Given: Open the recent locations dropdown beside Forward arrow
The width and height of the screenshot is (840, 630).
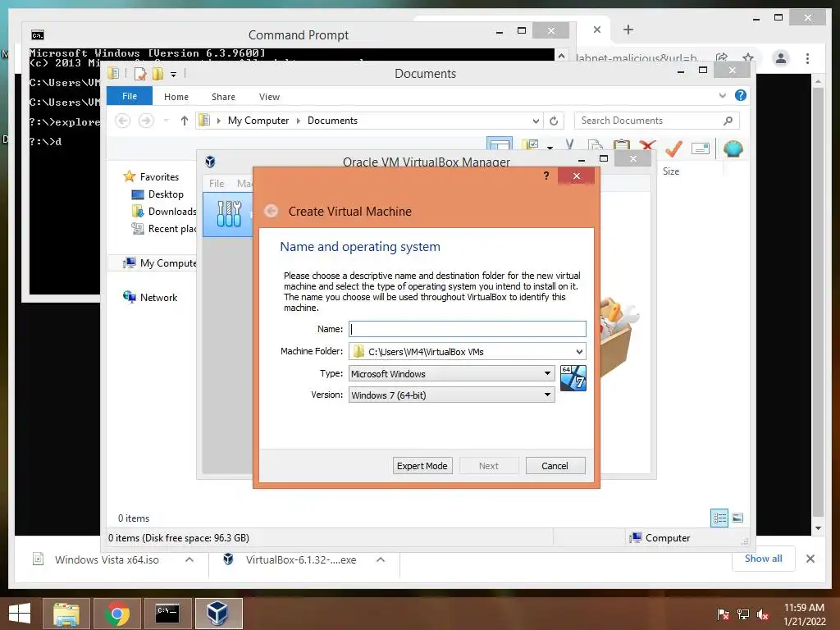Looking at the screenshot, I should pos(166,121).
